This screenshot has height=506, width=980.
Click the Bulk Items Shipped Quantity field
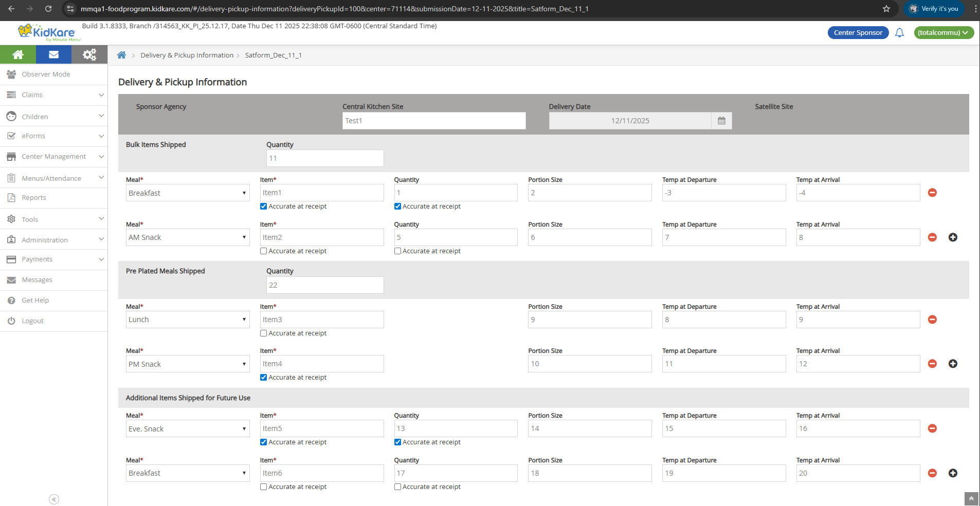(325, 158)
